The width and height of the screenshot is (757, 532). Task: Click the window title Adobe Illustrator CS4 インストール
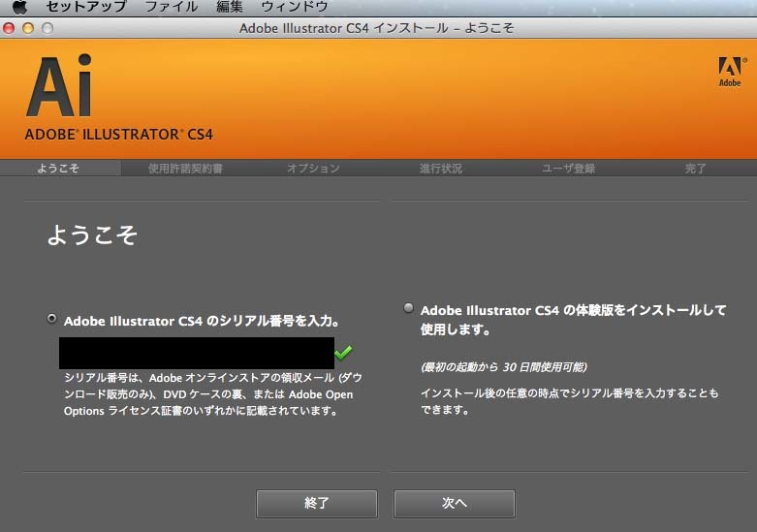point(377,28)
